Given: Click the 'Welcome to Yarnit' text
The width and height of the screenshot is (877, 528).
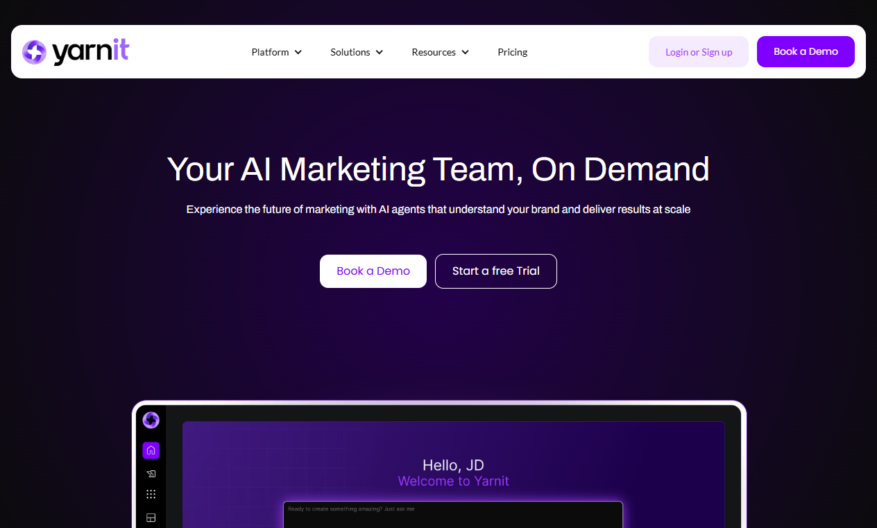Looking at the screenshot, I should click(x=453, y=481).
